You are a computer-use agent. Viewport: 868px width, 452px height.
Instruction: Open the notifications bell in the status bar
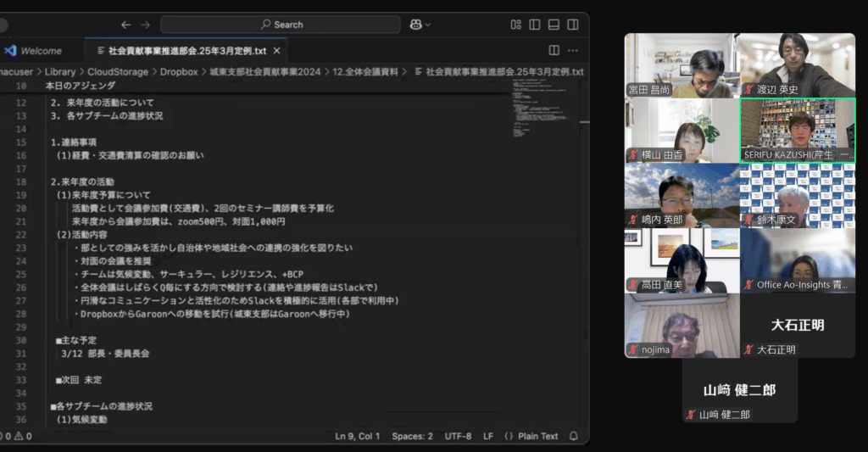[574, 436]
